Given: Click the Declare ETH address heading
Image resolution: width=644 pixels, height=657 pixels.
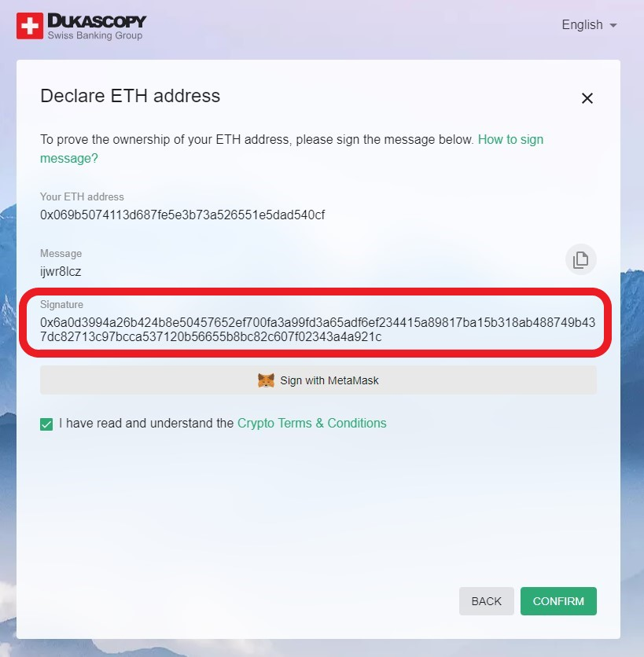Looking at the screenshot, I should tap(130, 96).
